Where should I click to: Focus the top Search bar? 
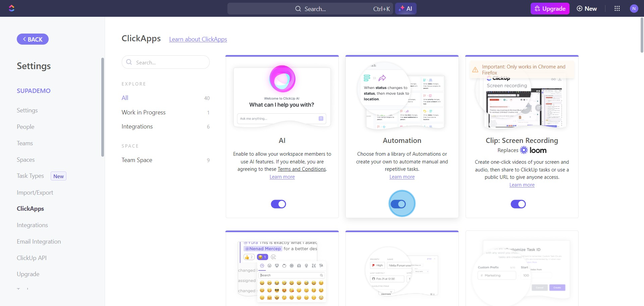tap(310, 9)
